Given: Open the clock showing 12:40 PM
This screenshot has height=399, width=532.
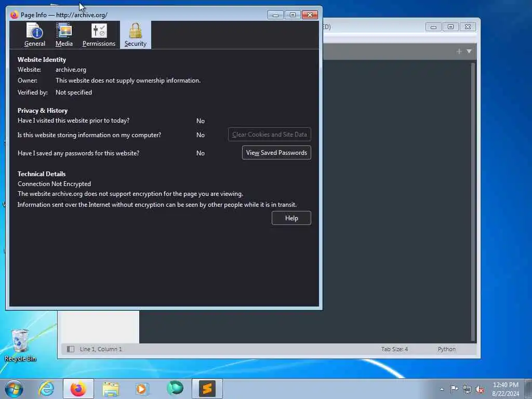Looking at the screenshot, I should [x=505, y=389].
